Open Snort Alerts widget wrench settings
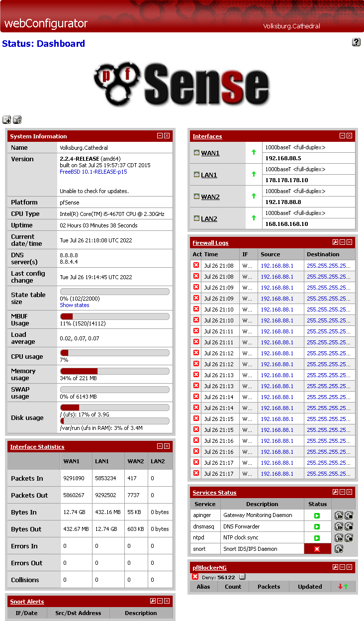The height and width of the screenshot is (621, 364). point(153,601)
